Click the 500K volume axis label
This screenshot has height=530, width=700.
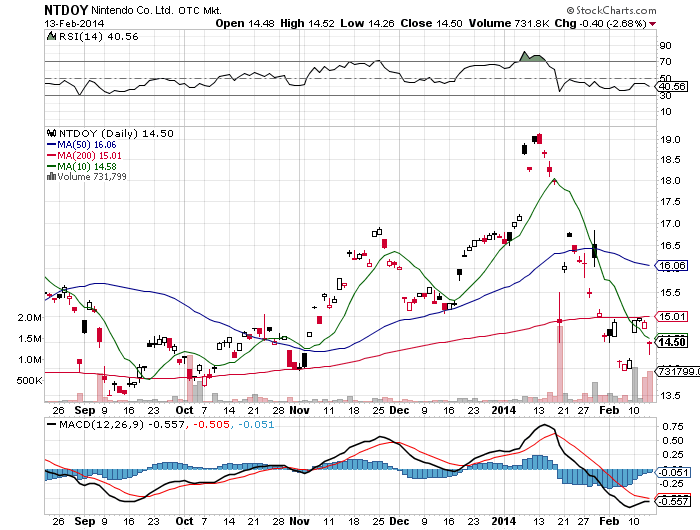(29, 381)
